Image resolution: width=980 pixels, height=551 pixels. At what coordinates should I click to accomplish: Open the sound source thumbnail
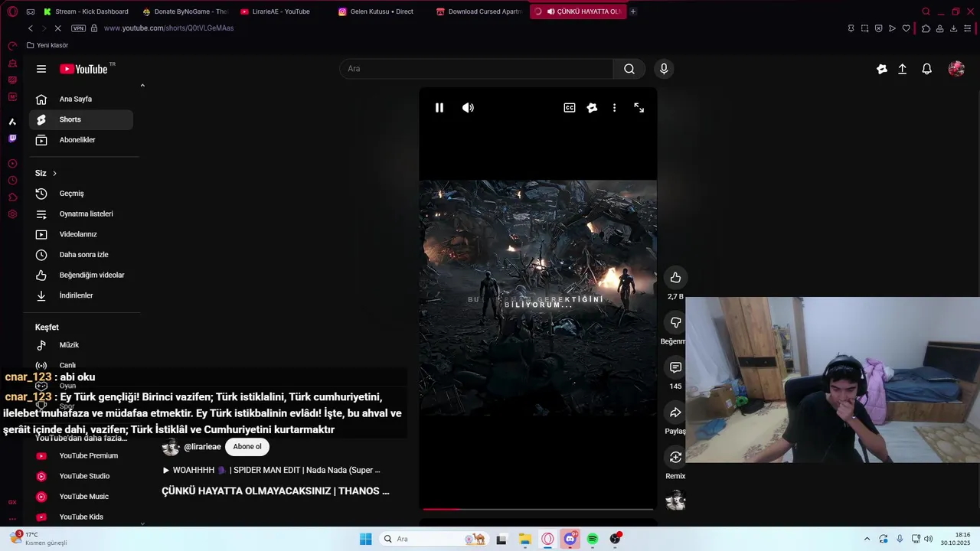point(675,501)
